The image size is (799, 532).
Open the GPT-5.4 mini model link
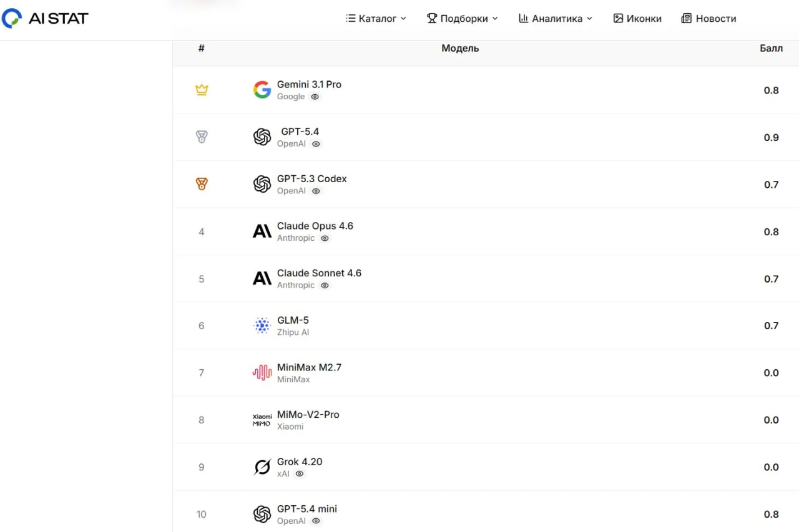(306, 509)
